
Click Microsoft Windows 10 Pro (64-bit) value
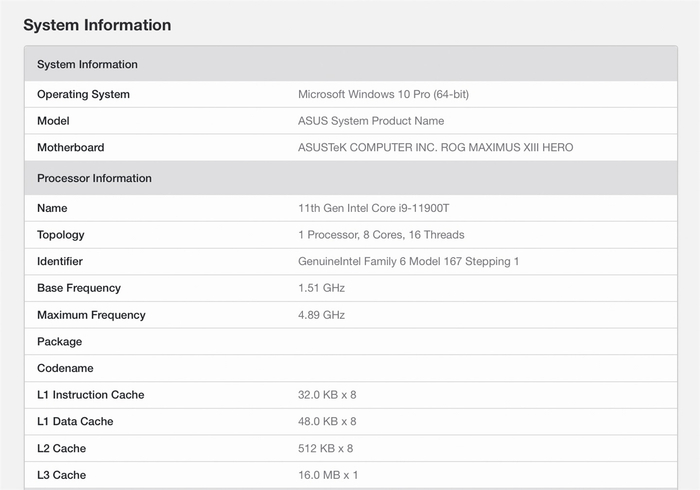tap(383, 94)
